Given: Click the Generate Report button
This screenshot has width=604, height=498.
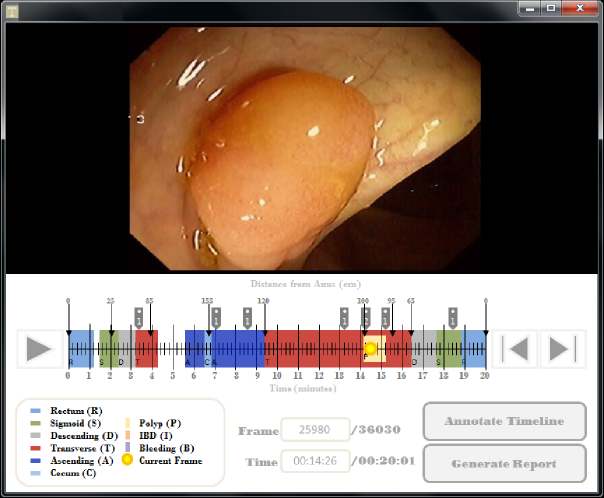Looking at the screenshot, I should point(505,464).
